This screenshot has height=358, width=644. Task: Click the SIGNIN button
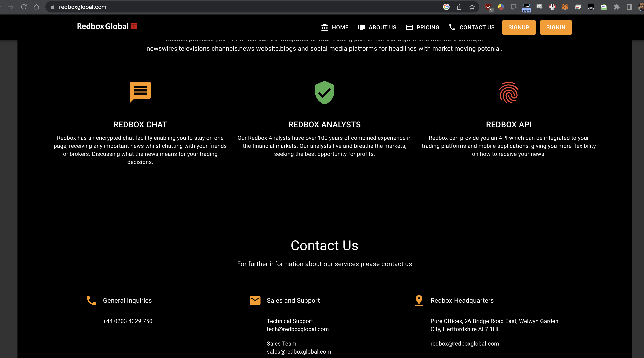coord(556,27)
